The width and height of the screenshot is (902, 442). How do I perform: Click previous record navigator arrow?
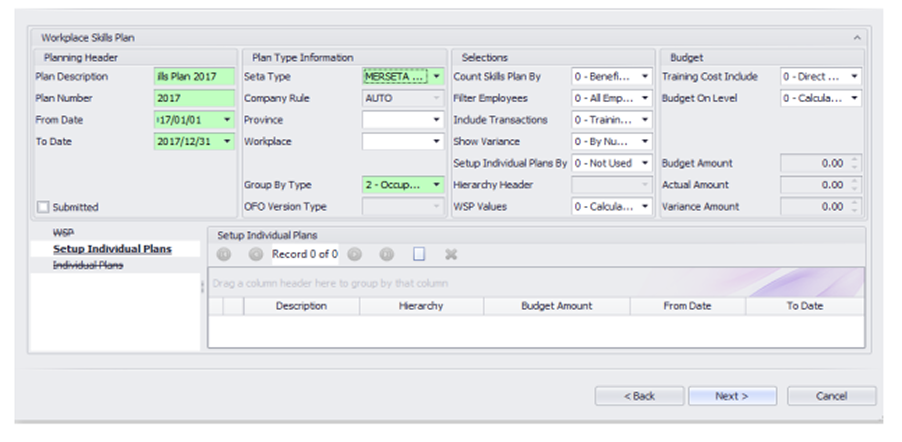coord(255,255)
